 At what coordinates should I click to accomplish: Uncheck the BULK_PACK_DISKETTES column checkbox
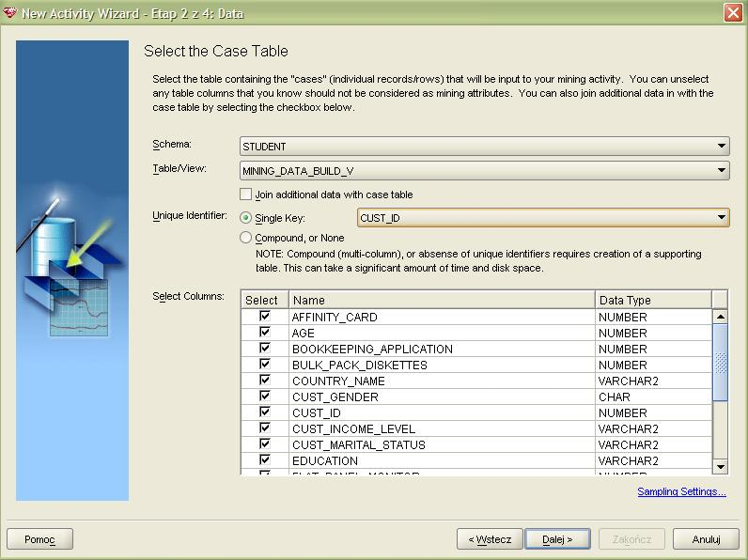pos(265,364)
